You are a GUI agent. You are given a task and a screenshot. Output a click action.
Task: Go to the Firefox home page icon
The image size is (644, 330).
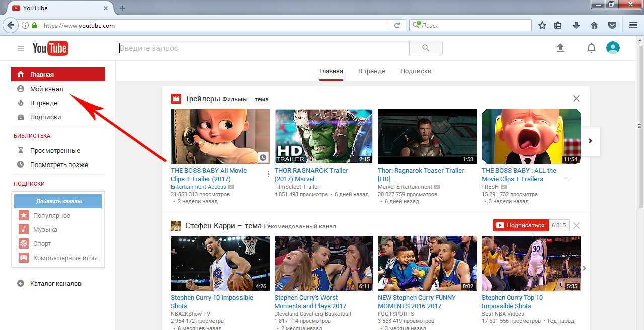click(594, 25)
